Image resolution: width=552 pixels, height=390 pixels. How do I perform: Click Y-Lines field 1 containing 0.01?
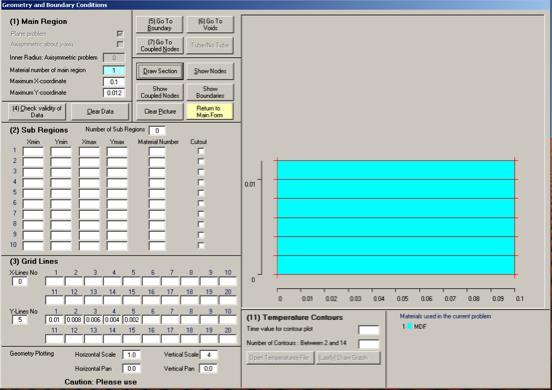[55, 320]
